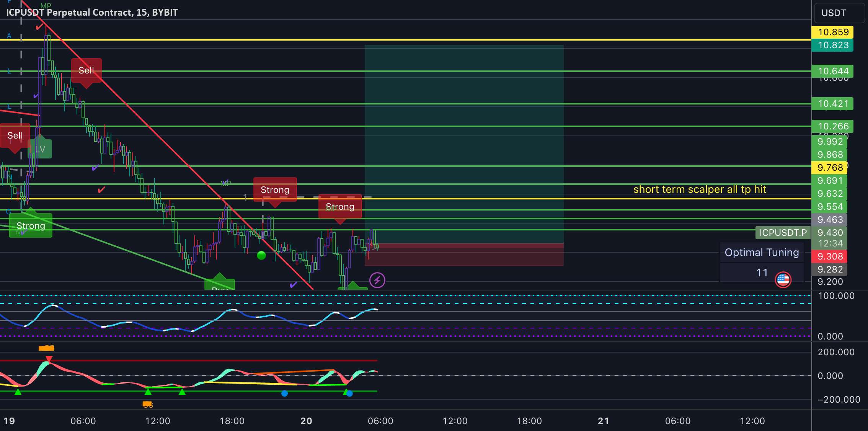The width and height of the screenshot is (868, 431).
Task: Click the yellow 10.859 price label
Action: [833, 32]
